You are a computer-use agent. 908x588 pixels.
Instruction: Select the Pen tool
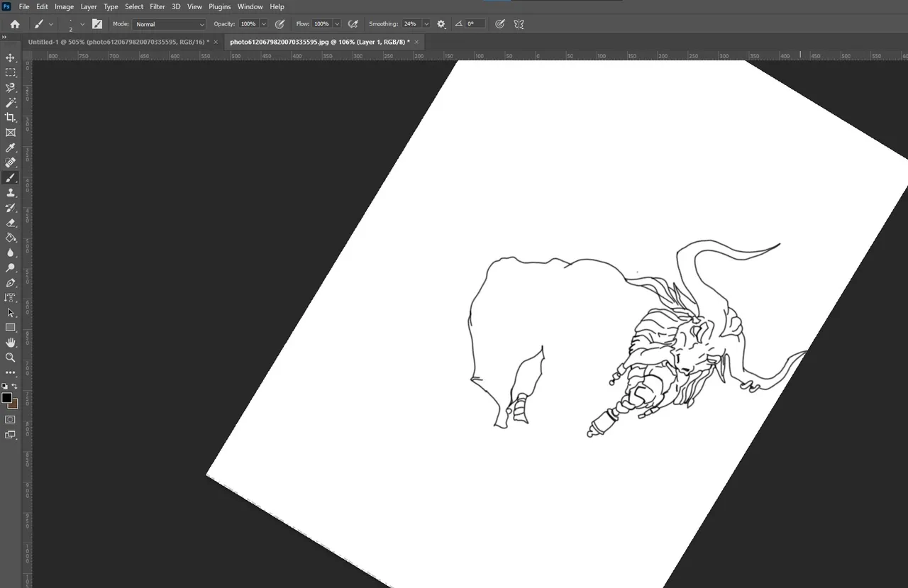10,283
